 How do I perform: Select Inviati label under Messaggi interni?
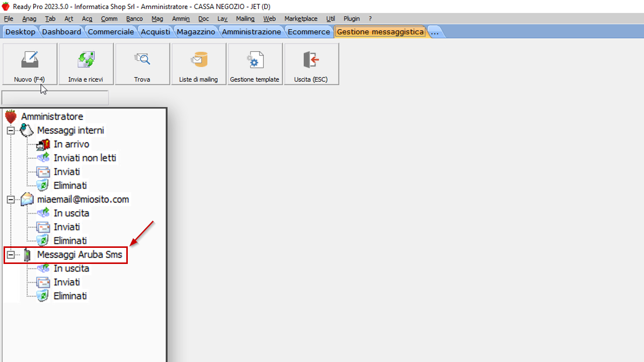(67, 172)
